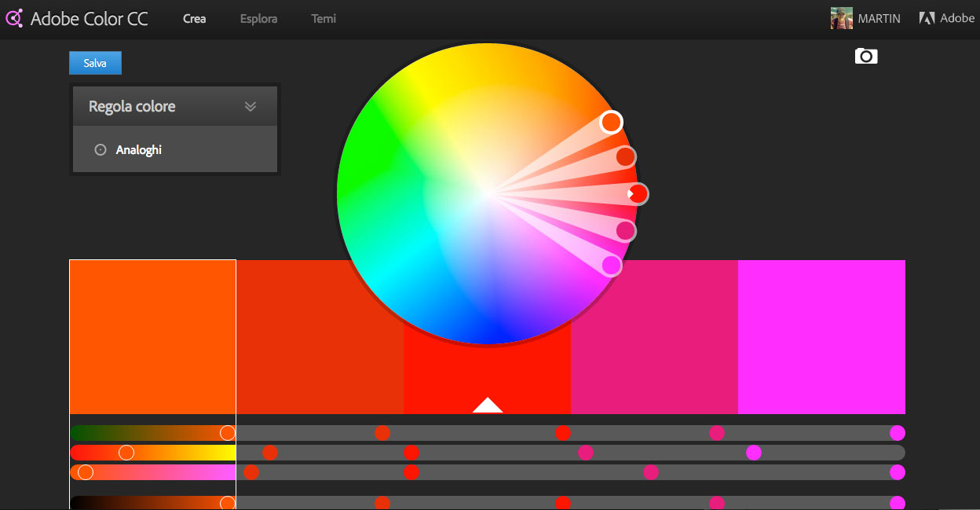
Task: Select the magenta fifth color swatch
Action: (x=821, y=336)
